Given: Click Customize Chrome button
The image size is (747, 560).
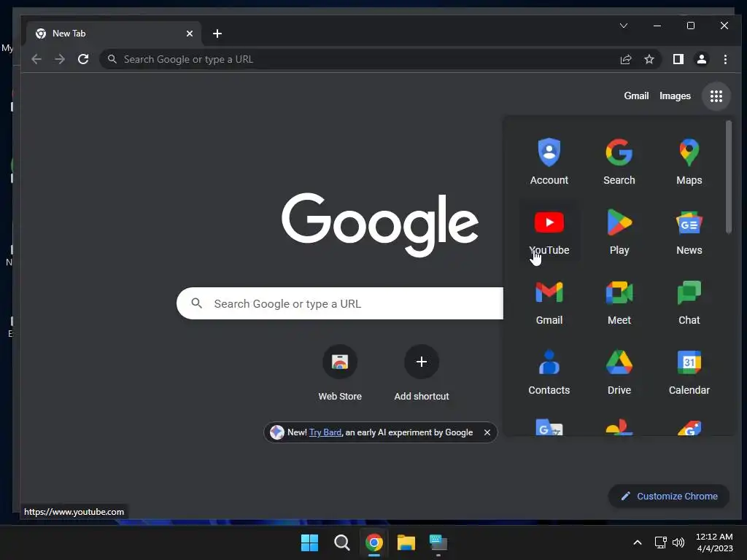Looking at the screenshot, I should pos(668,496).
